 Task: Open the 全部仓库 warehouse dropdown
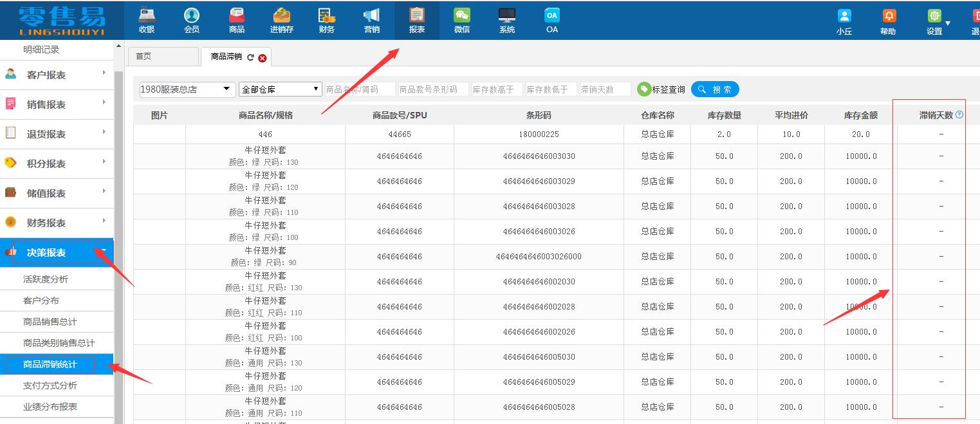279,89
